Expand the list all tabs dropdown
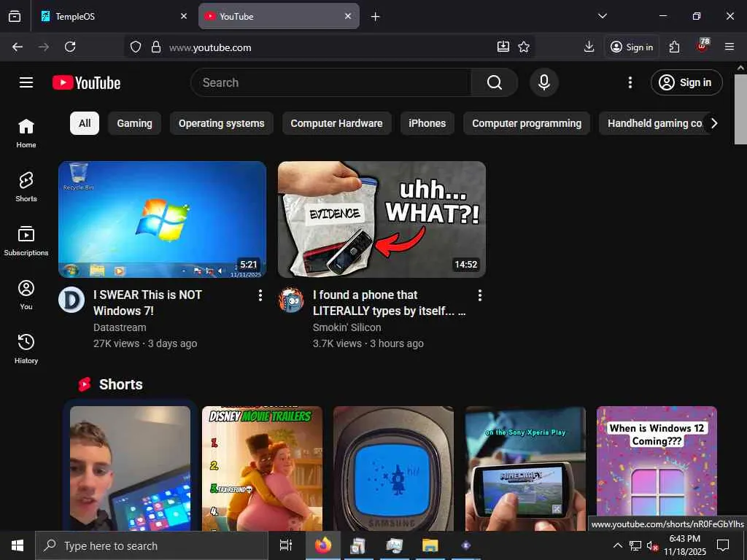The width and height of the screenshot is (747, 560). [x=602, y=16]
